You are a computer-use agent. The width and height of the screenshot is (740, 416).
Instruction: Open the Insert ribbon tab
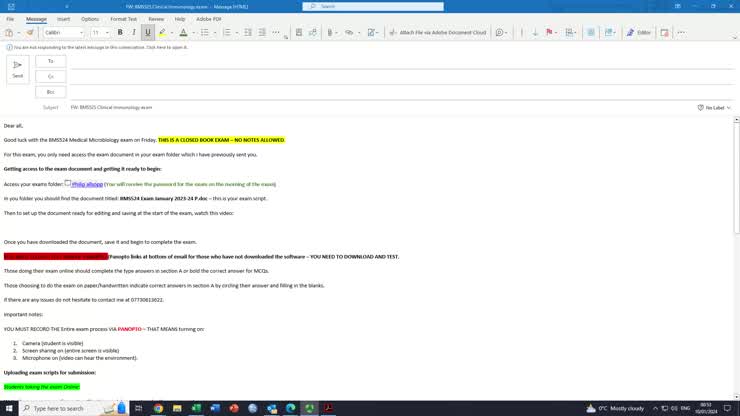[x=63, y=19]
